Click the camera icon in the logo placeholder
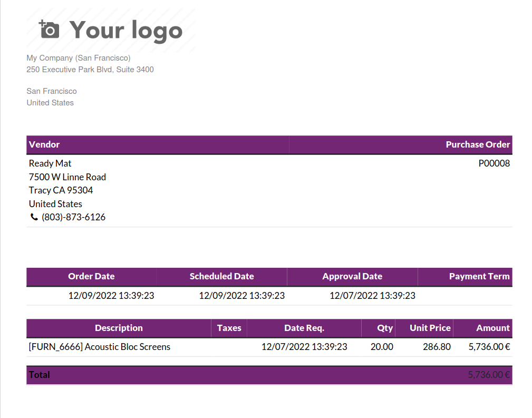 50,30
